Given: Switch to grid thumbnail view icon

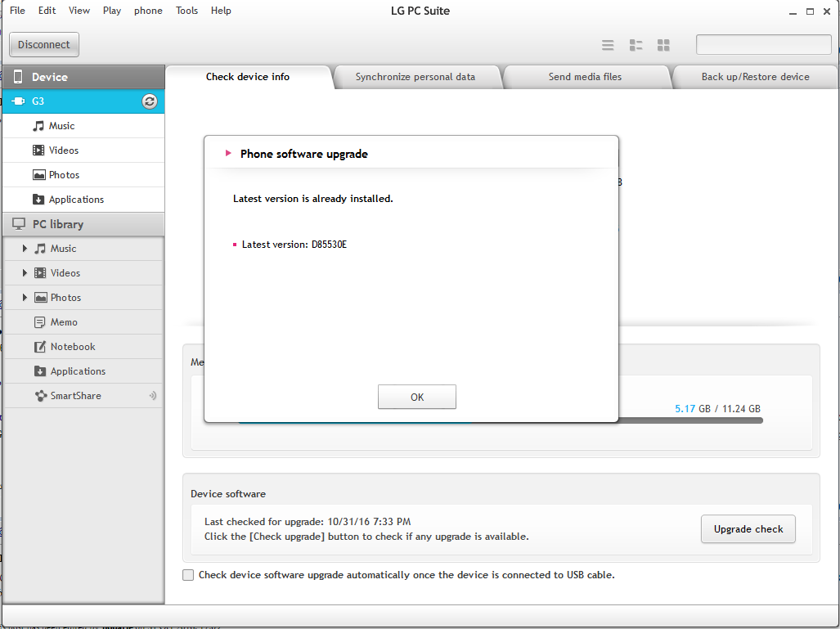Looking at the screenshot, I should click(663, 45).
